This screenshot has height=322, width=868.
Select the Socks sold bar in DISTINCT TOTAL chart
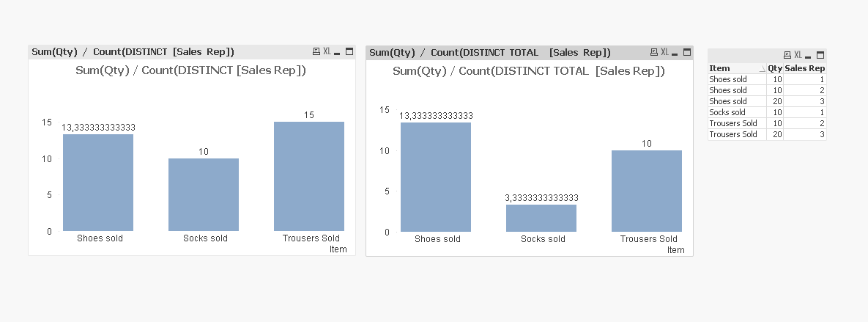541,218
